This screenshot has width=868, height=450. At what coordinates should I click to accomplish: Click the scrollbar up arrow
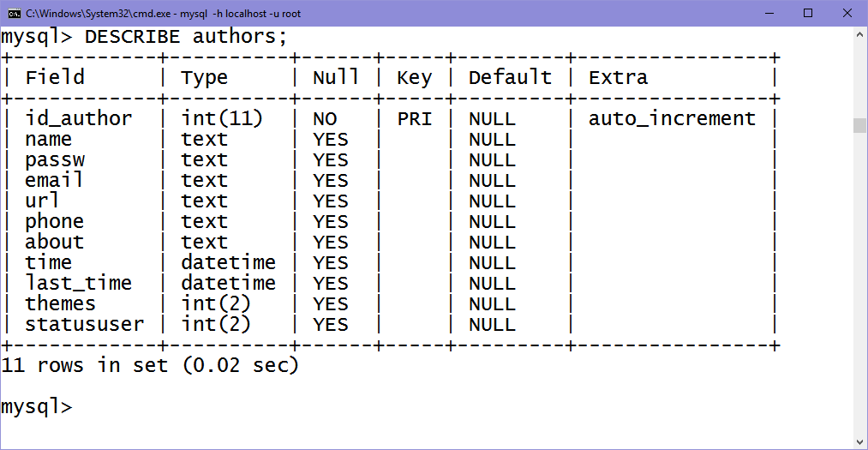[859, 33]
